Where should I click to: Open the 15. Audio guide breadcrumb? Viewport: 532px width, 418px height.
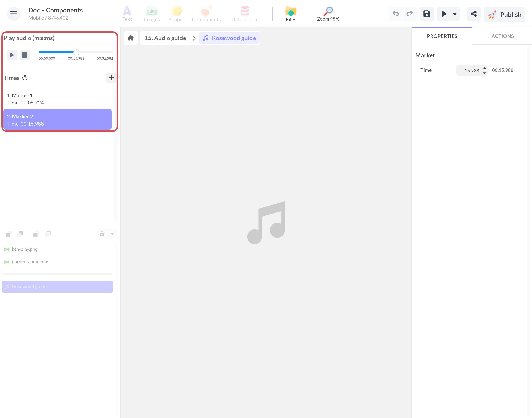pyautogui.click(x=165, y=38)
